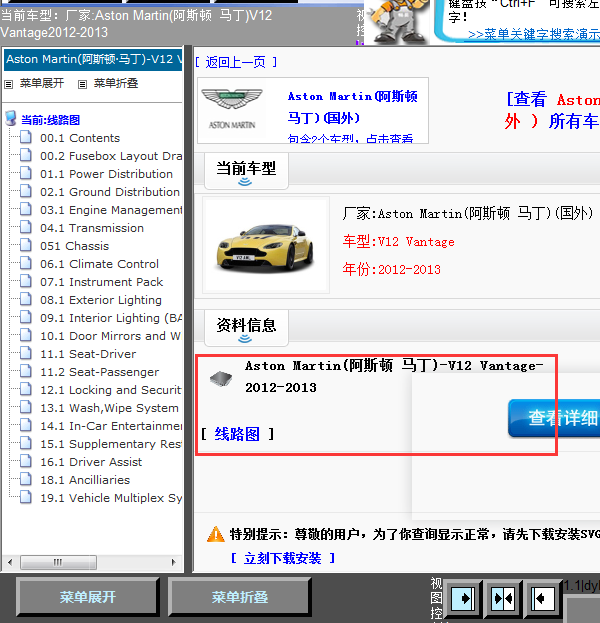The height and width of the screenshot is (623, 600).
Task: Click page icon beside 04.1 Transmission
Action: (x=26, y=227)
